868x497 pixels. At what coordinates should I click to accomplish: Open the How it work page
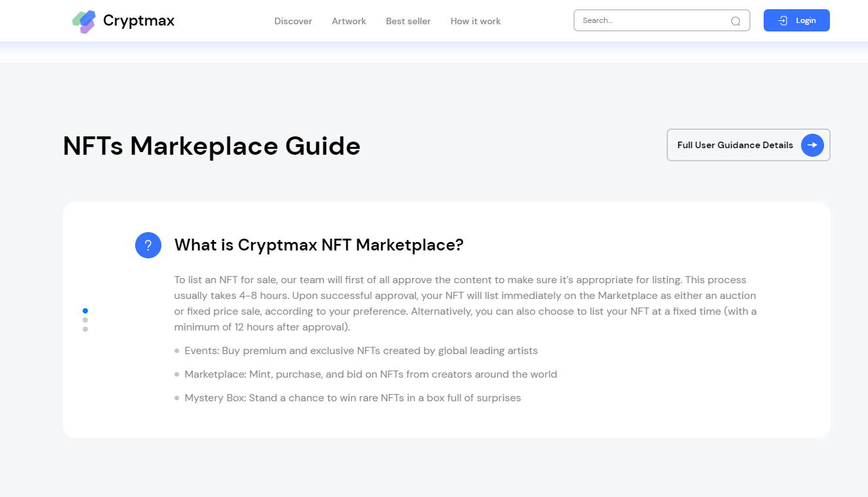click(x=476, y=21)
